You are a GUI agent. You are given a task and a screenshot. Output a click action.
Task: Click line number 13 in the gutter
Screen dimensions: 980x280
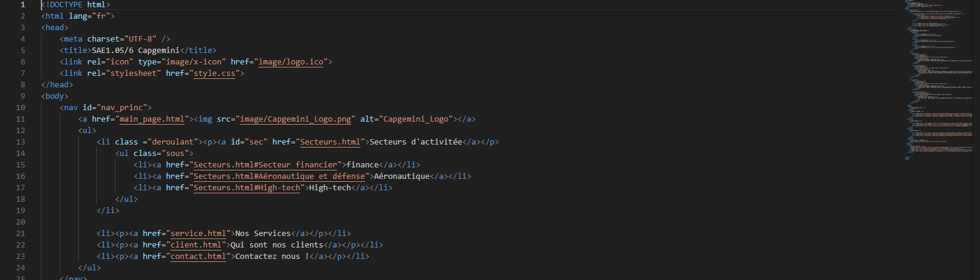pos(20,142)
